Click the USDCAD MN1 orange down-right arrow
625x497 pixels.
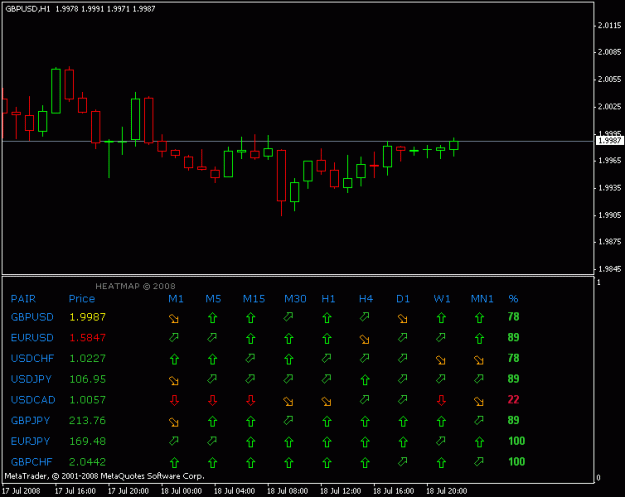click(x=479, y=401)
